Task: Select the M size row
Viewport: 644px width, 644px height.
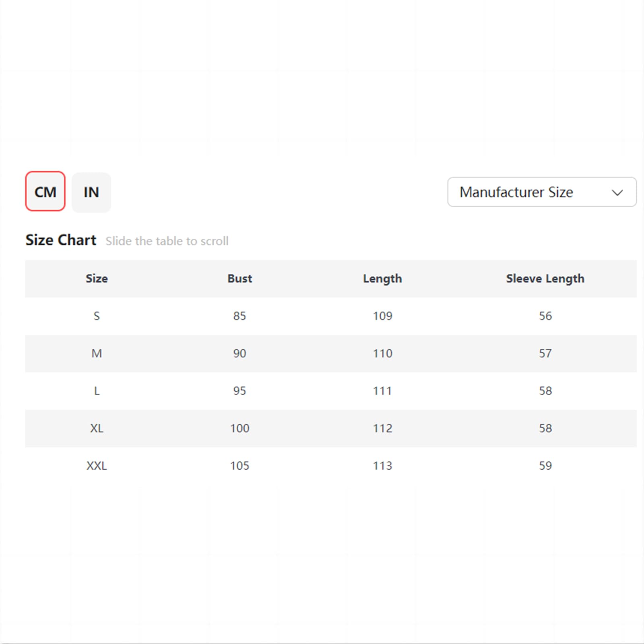Action: coord(331,353)
